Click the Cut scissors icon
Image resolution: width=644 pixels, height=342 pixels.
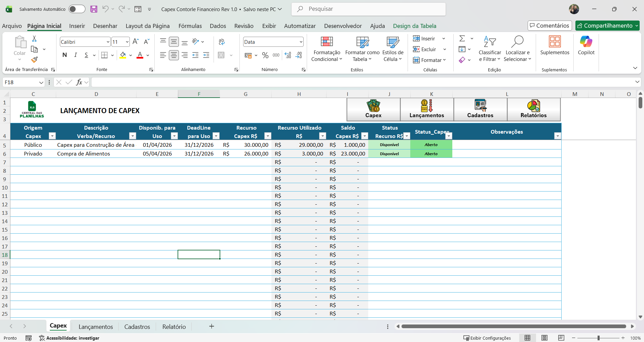[x=34, y=39]
